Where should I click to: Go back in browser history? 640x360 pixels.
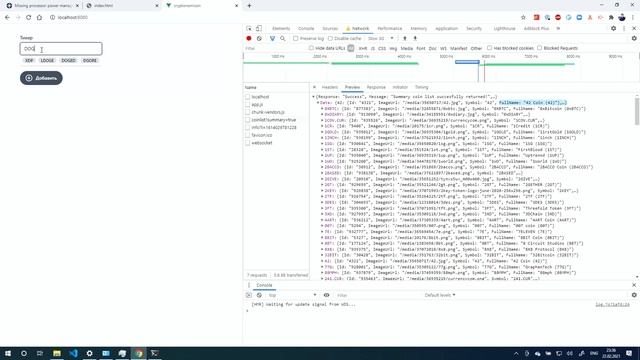(7, 18)
